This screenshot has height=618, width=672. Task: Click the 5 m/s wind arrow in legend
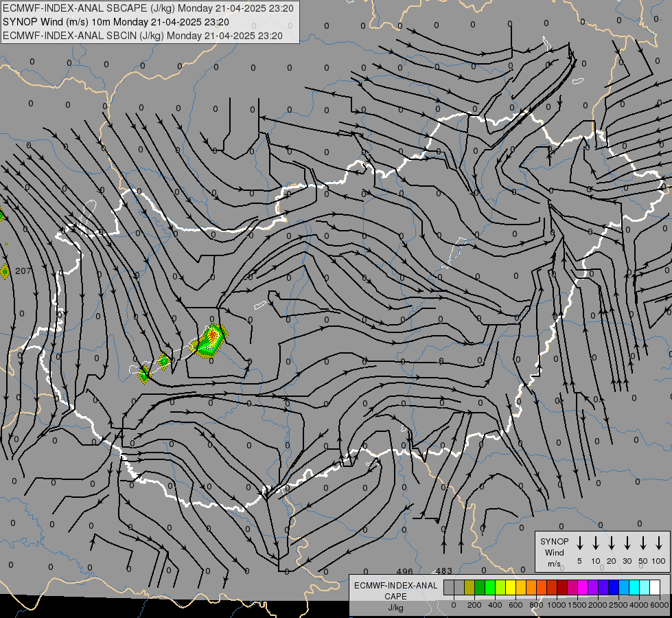tap(580, 543)
